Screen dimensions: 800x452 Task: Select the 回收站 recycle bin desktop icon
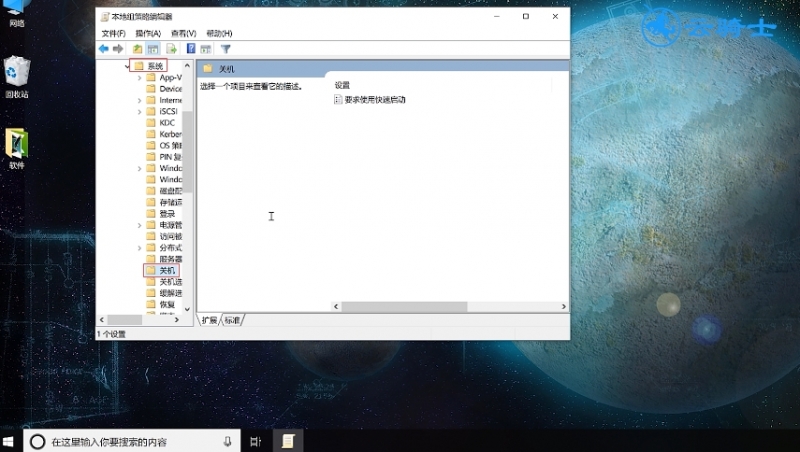click(17, 77)
